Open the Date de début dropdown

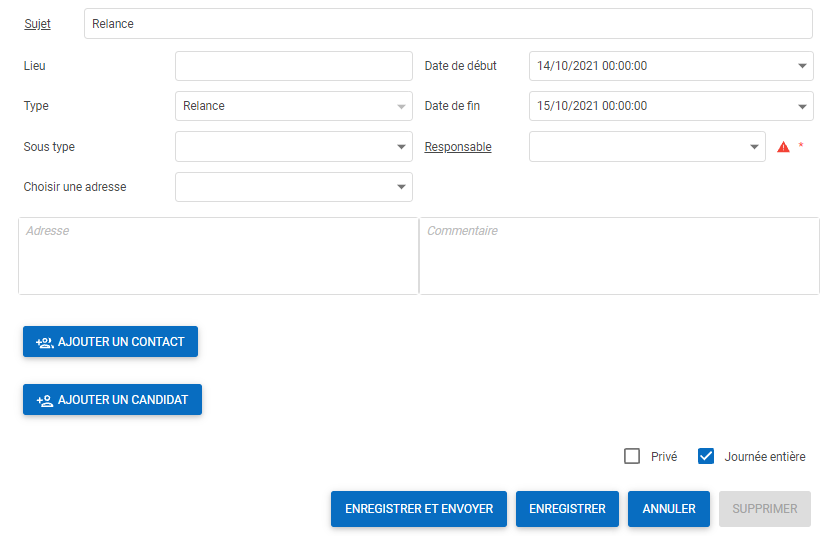pos(804,66)
